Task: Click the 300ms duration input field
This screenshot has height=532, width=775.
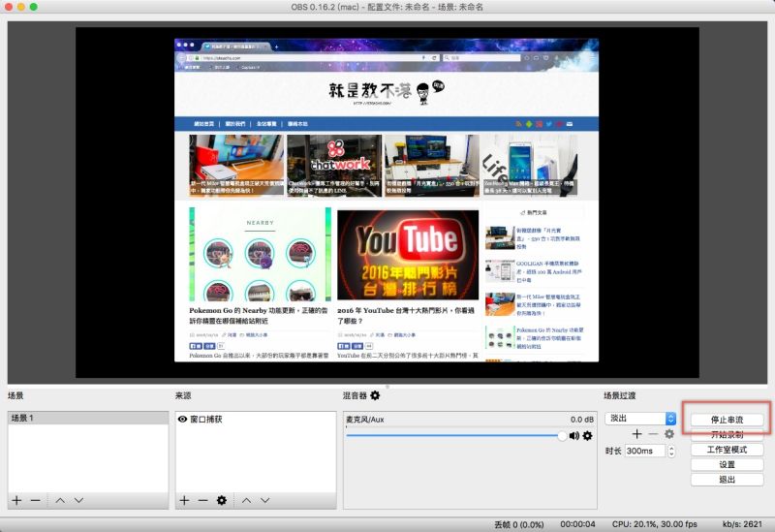Action: point(643,451)
